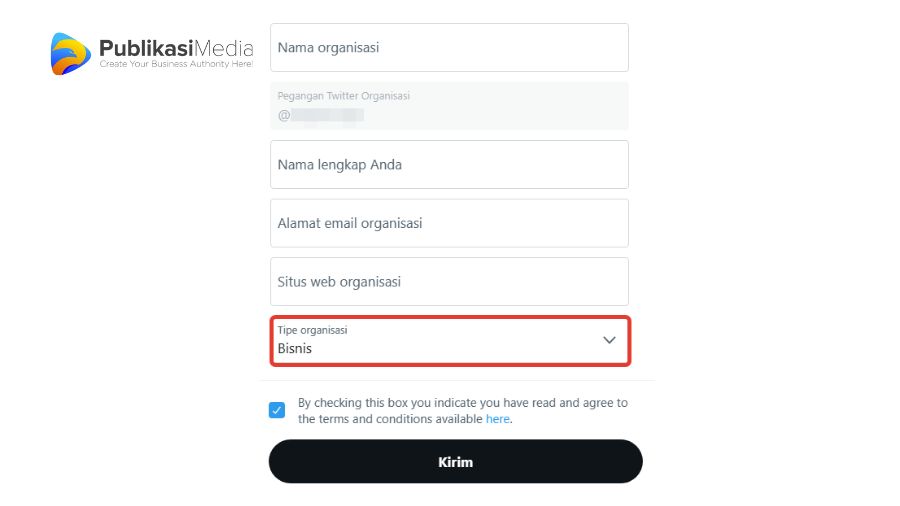Click the Pegangan Twitter Organisasi label
The image size is (900, 506).
343,96
